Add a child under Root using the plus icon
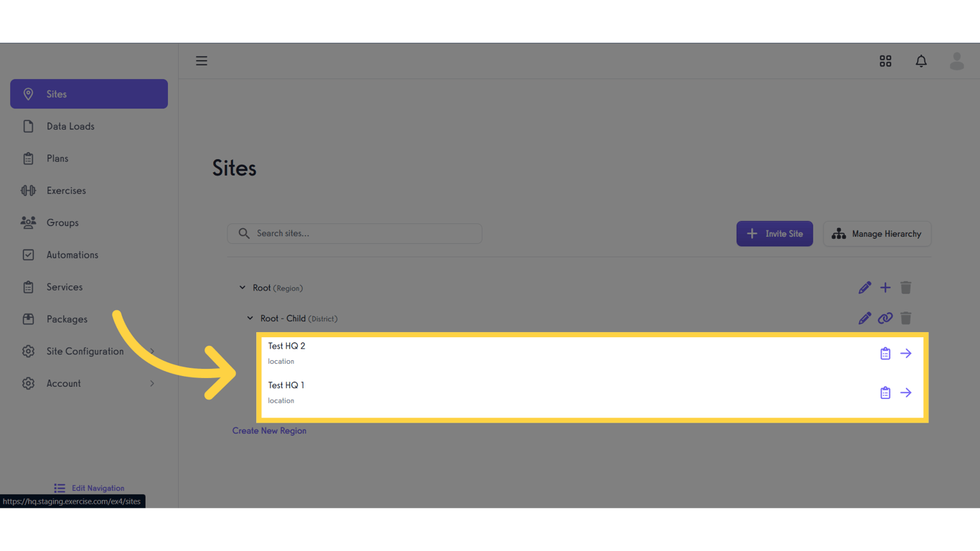 885,287
